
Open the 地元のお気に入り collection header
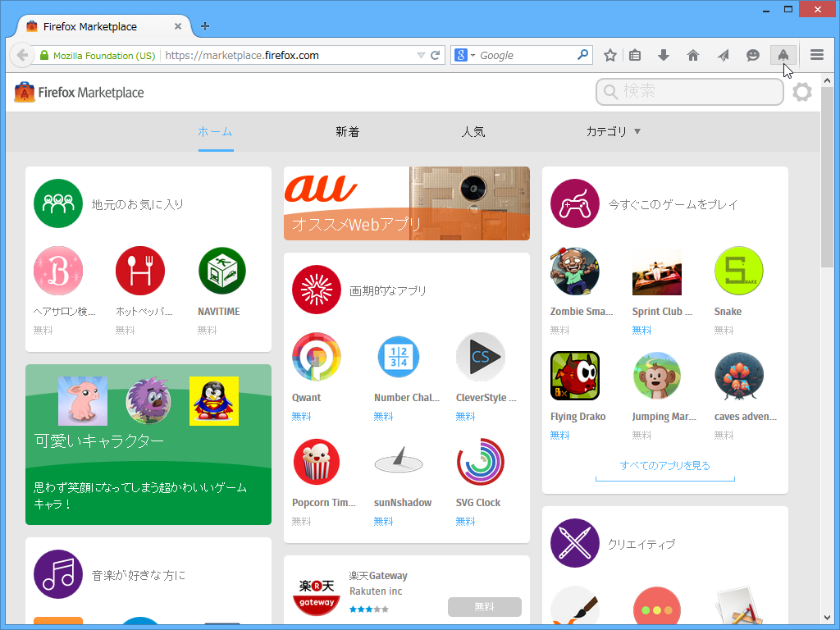point(109,203)
